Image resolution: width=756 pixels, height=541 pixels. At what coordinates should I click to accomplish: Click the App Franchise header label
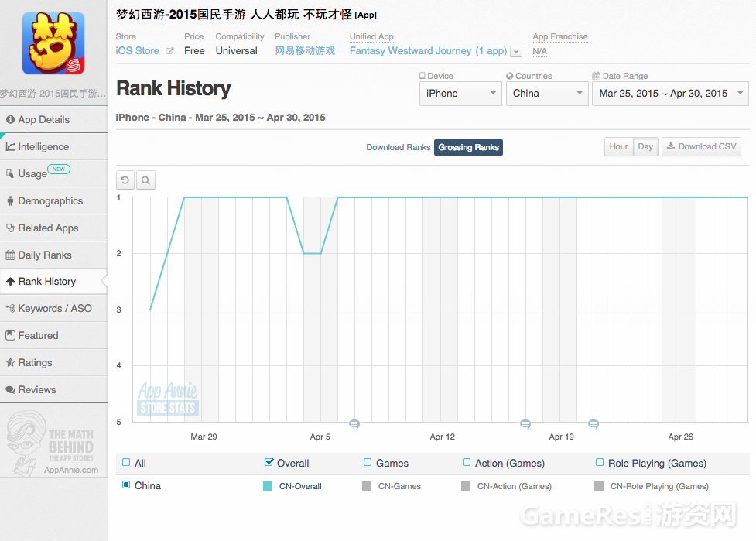pyautogui.click(x=560, y=36)
